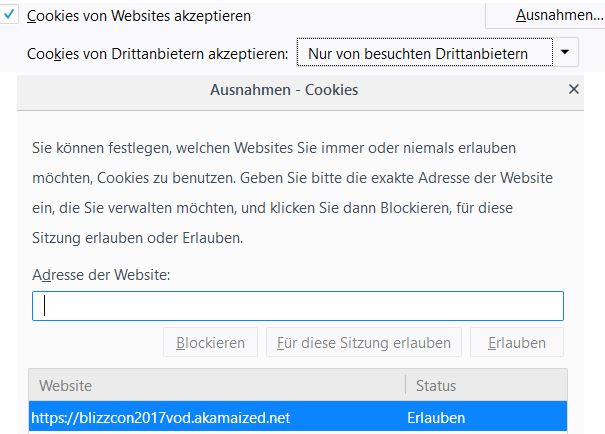Click the Cookies von Drittanbietern akzeptieren label

(x=158, y=52)
